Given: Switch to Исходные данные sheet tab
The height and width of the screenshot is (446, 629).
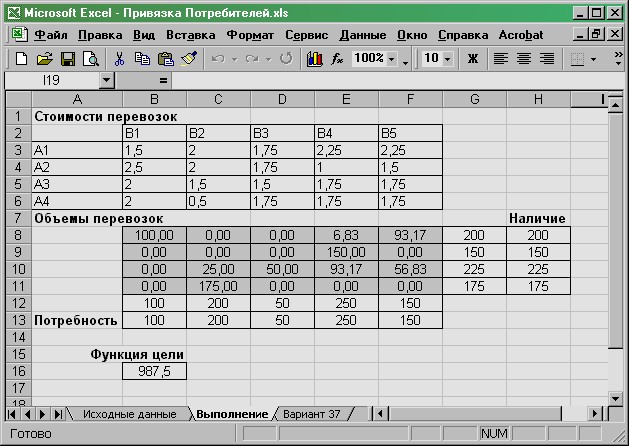Looking at the screenshot, I should tap(130, 414).
